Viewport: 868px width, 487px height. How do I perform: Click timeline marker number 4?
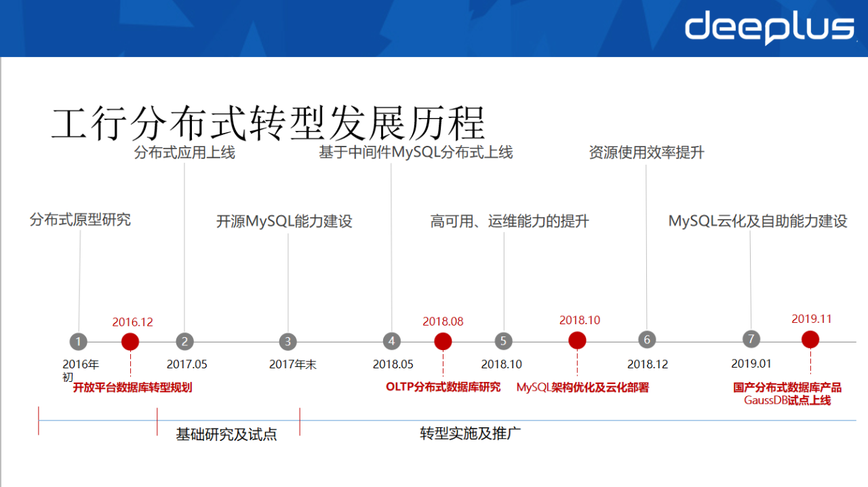(391, 341)
